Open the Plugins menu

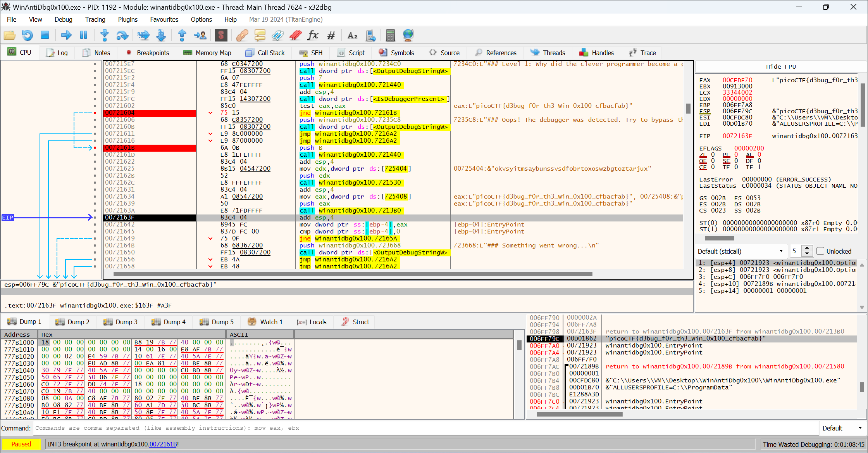(x=127, y=19)
